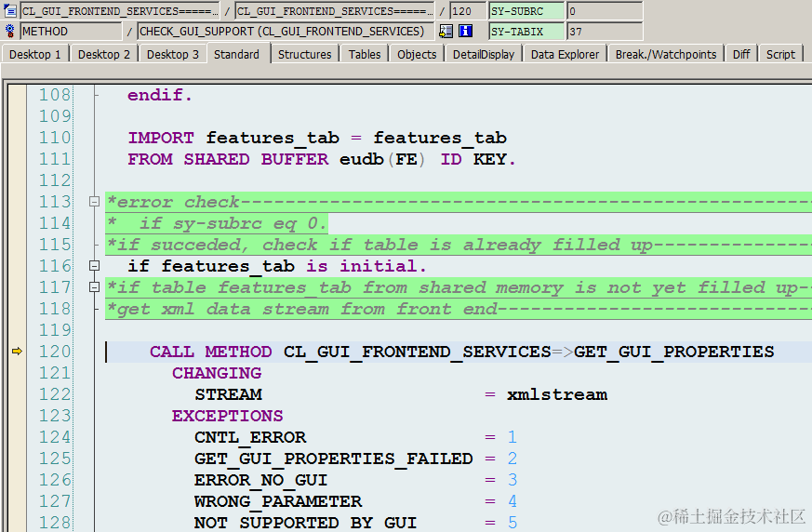Click the '*get xml data stream' comment

click(x=459, y=309)
